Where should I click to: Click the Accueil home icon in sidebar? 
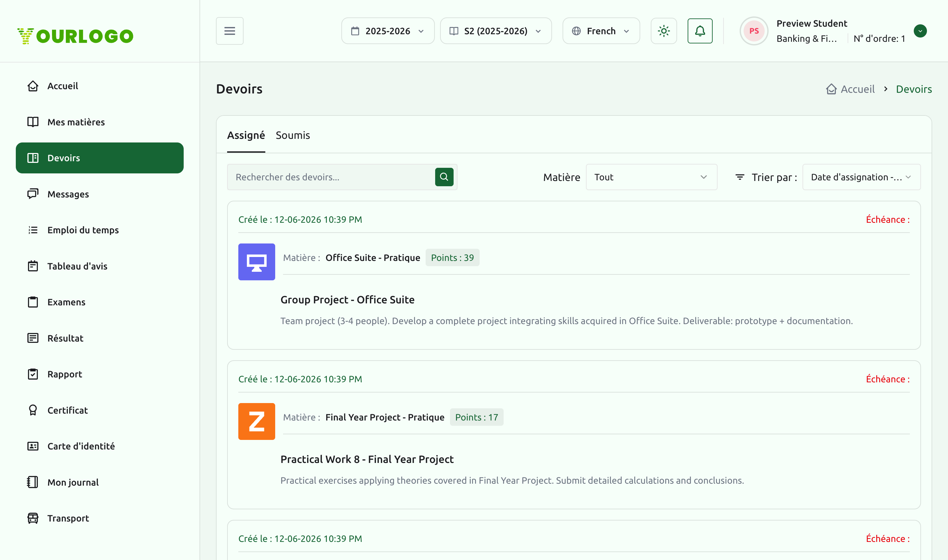pos(33,86)
